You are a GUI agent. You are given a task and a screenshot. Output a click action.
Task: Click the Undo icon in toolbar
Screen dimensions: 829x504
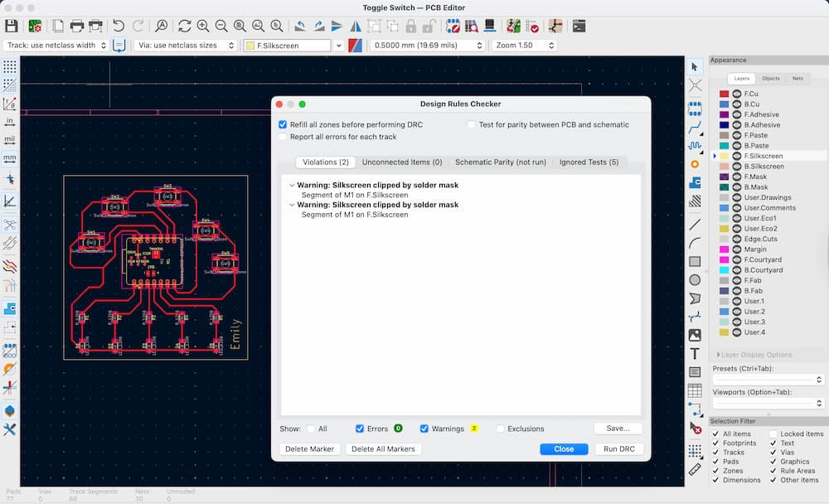[x=119, y=27]
